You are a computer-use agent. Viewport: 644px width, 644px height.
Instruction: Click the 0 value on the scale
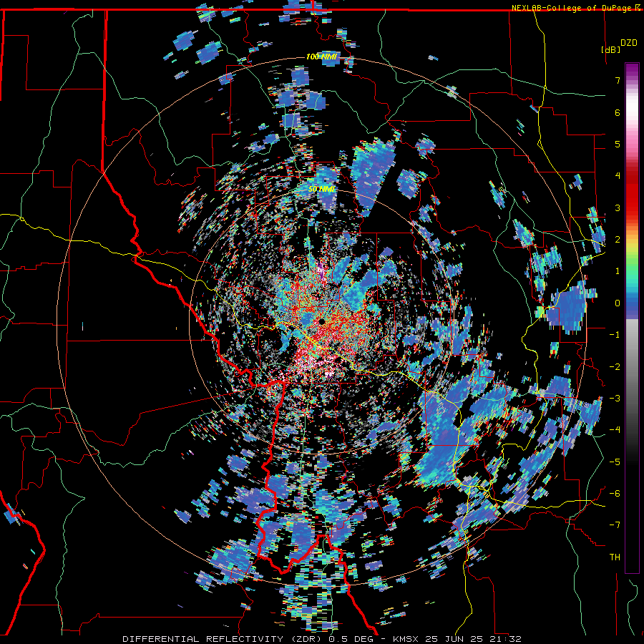click(618, 303)
